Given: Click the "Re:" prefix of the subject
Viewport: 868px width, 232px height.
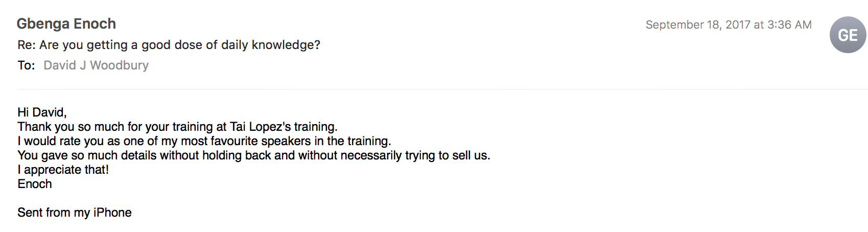Looking at the screenshot, I should [x=27, y=45].
